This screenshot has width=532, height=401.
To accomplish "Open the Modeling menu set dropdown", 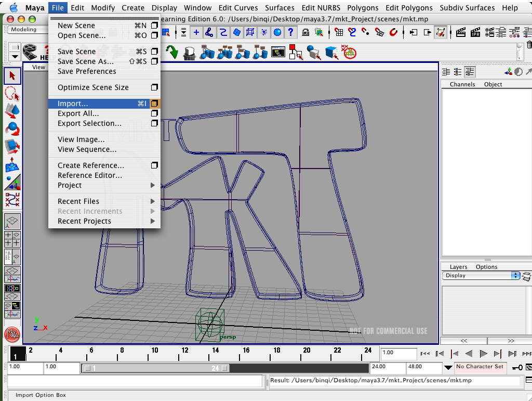I will 27,30.
